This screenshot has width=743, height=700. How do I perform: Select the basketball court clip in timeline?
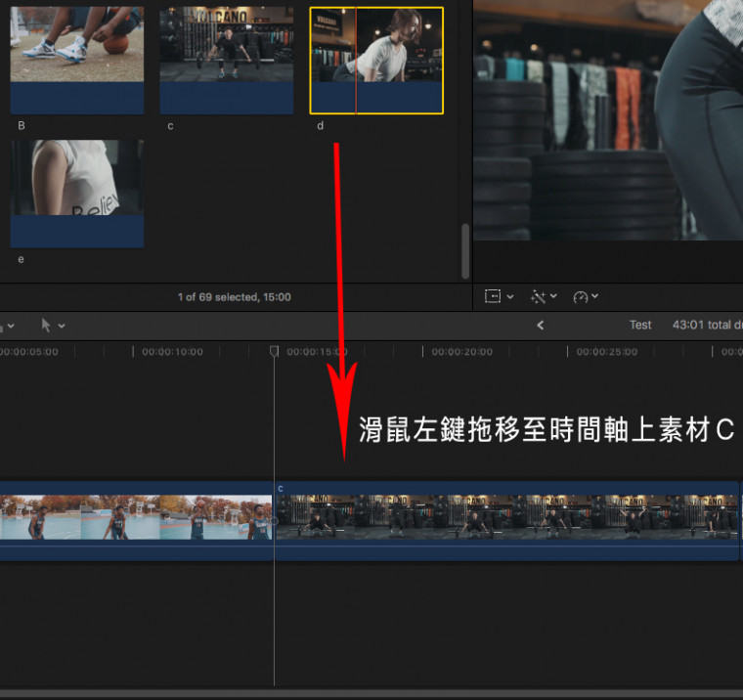pos(136,521)
